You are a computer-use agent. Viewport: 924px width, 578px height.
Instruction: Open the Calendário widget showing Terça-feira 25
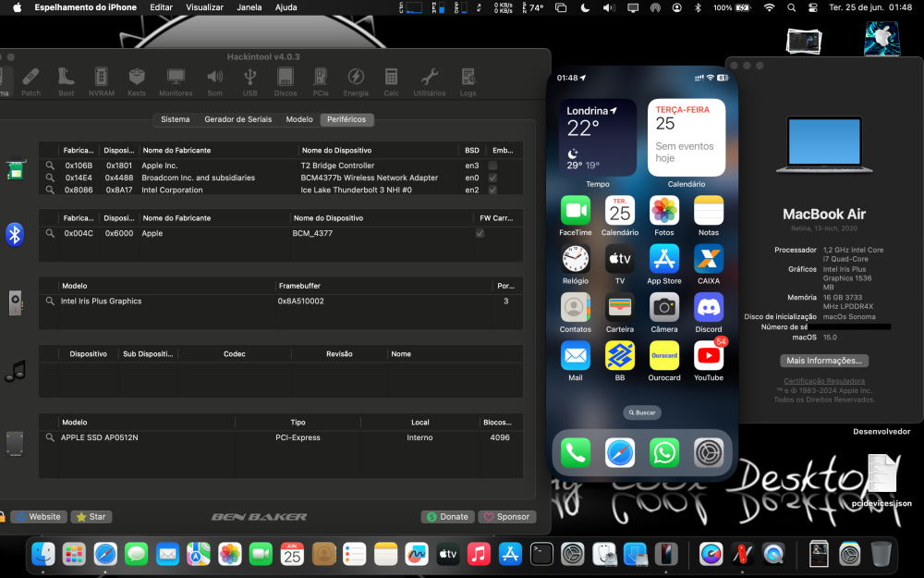[687, 138]
